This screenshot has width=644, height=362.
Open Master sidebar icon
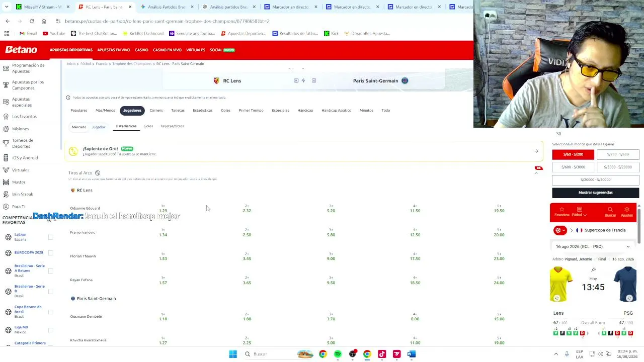click(x=6, y=182)
